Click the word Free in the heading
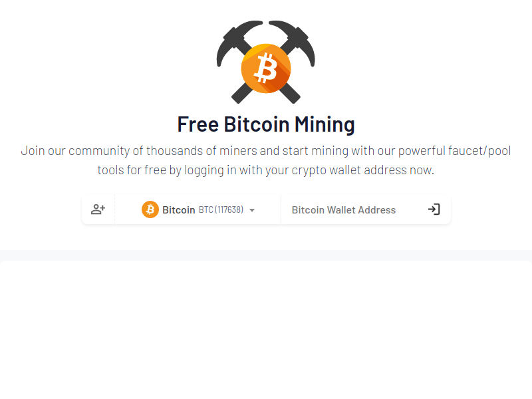Viewport: 532px width, 399px height. pos(198,124)
